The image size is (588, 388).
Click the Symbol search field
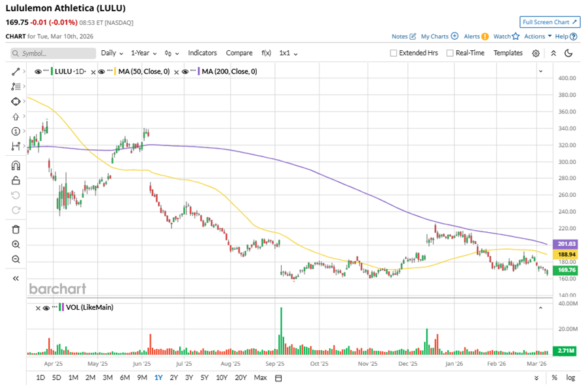coord(53,53)
